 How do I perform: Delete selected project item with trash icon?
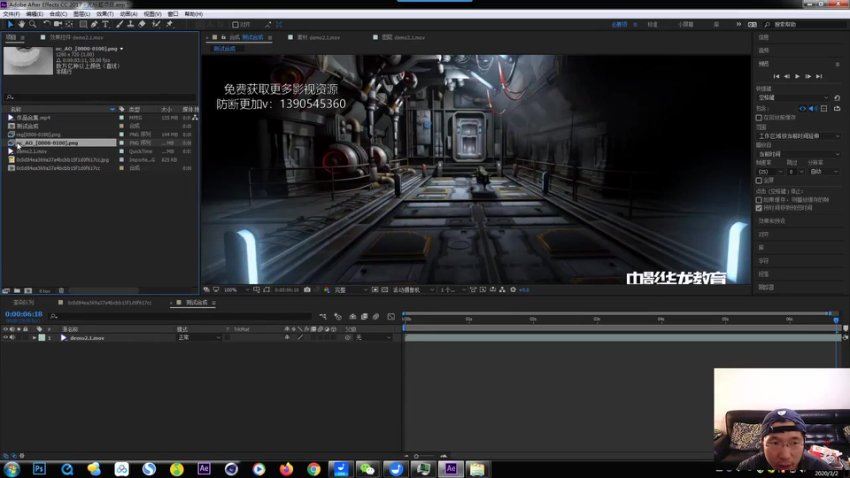point(61,291)
